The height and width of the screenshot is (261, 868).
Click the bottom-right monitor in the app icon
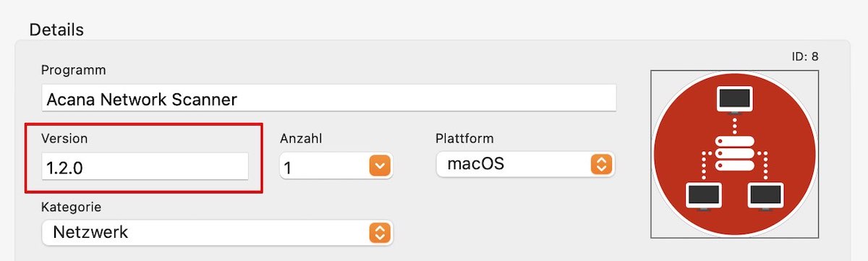(766, 196)
